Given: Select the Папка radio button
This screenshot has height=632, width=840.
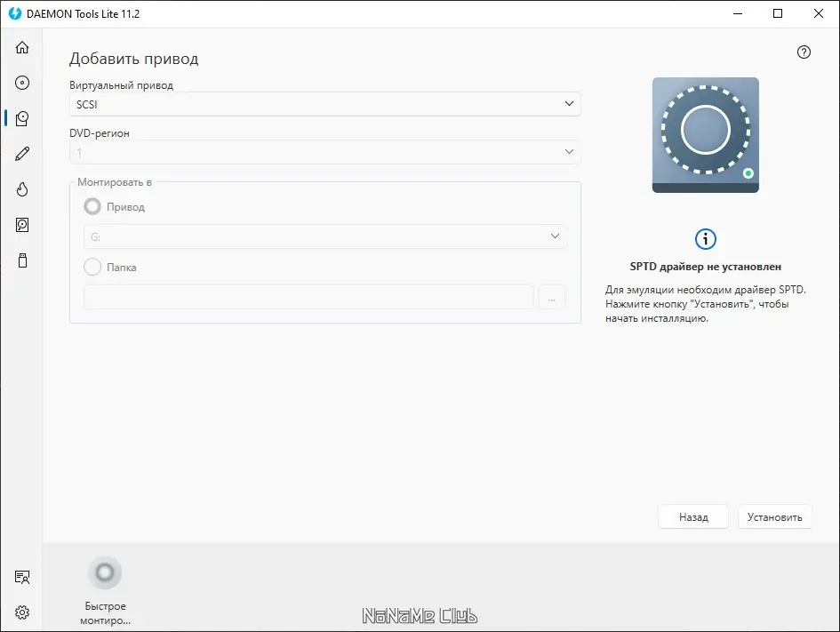Looking at the screenshot, I should pos(92,267).
